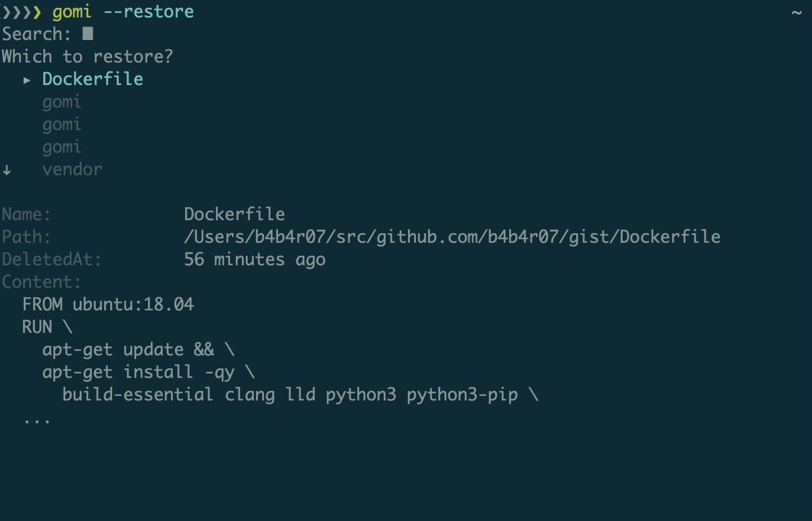The height and width of the screenshot is (521, 812).
Task: Click the gomi command text in the prompt
Action: [x=71, y=12]
